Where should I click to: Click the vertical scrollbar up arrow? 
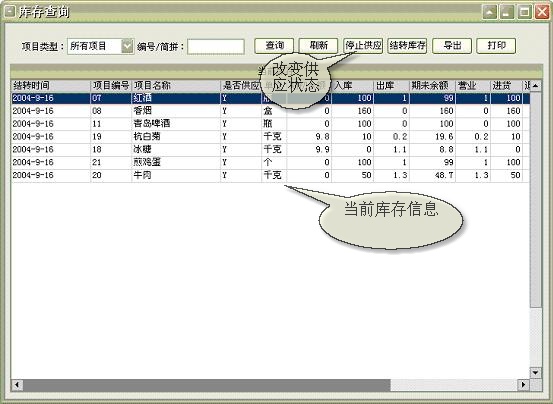tap(536, 86)
